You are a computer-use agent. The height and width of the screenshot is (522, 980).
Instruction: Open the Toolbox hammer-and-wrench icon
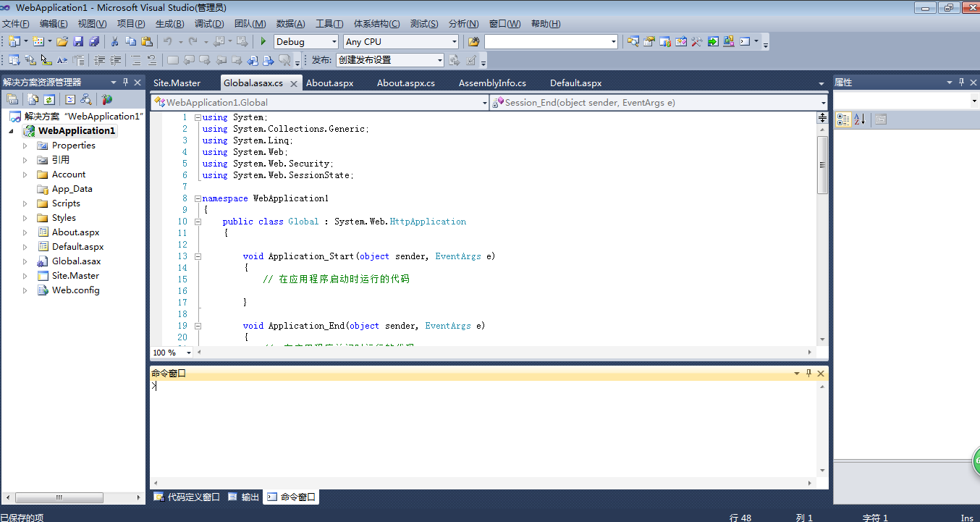point(696,41)
